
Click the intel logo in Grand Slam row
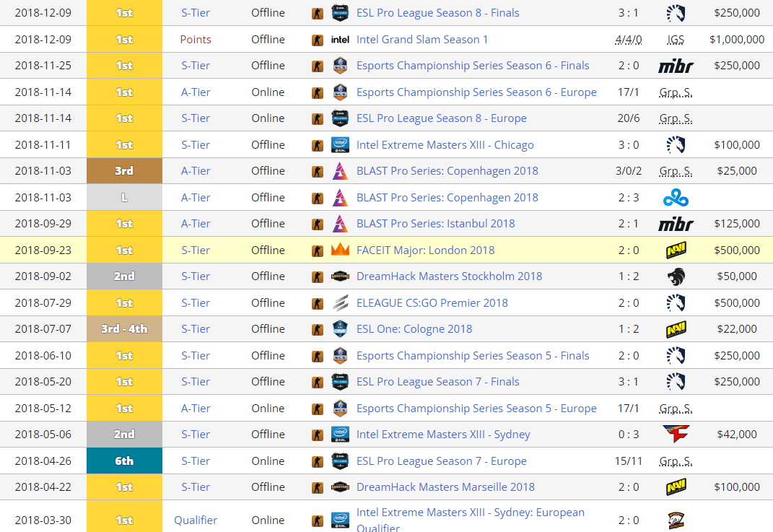click(x=340, y=40)
